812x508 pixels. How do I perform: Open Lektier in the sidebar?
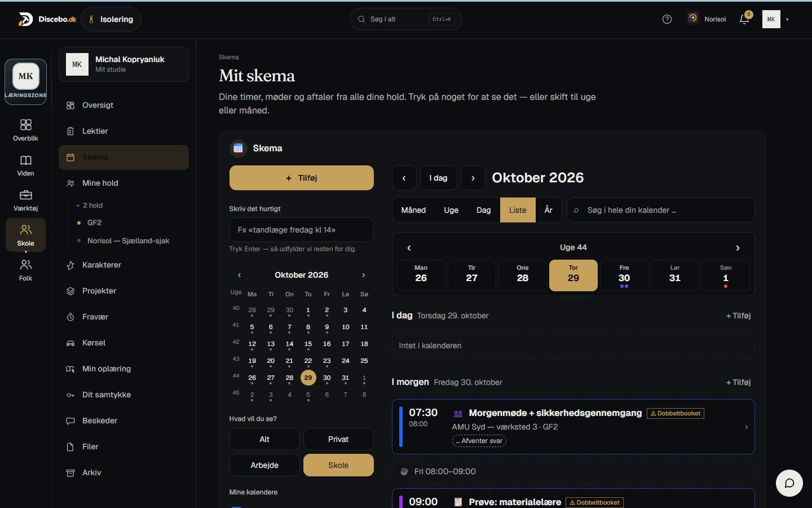coord(123,131)
